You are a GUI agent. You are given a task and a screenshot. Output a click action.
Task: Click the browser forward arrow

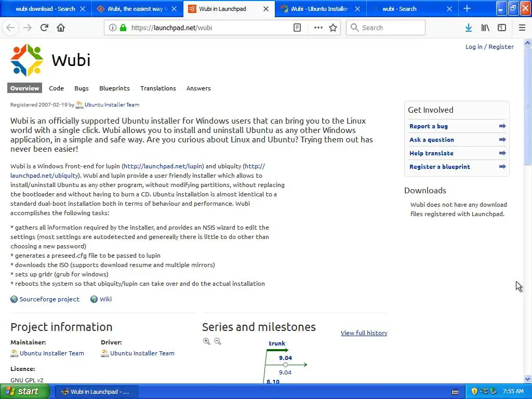pyautogui.click(x=28, y=28)
